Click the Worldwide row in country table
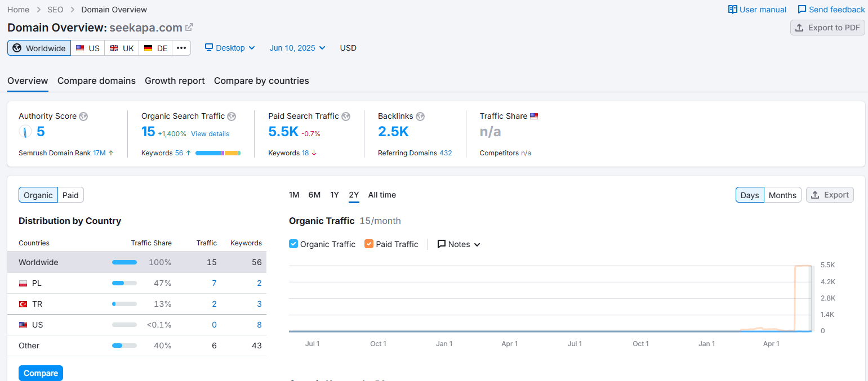The width and height of the screenshot is (868, 381). point(137,262)
